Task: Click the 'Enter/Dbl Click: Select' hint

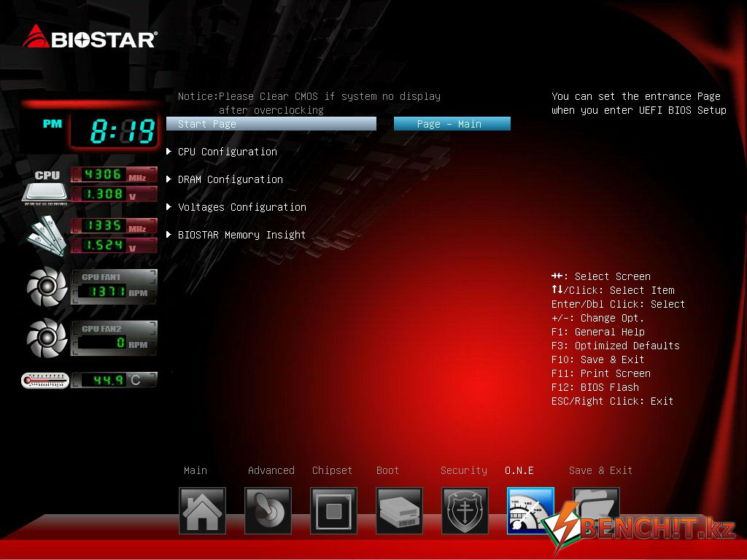Action: pos(618,304)
